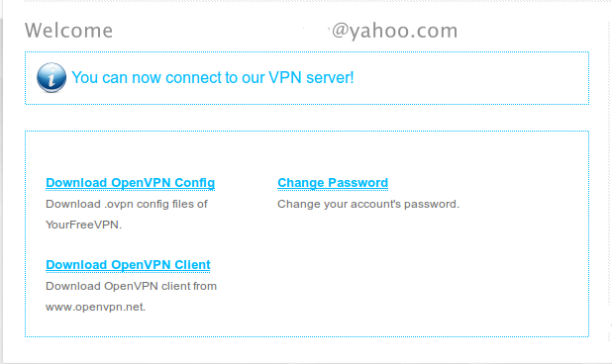Follow the Download OpenVPN Client link
Viewport: 612px width, 364px height.
[x=128, y=265]
